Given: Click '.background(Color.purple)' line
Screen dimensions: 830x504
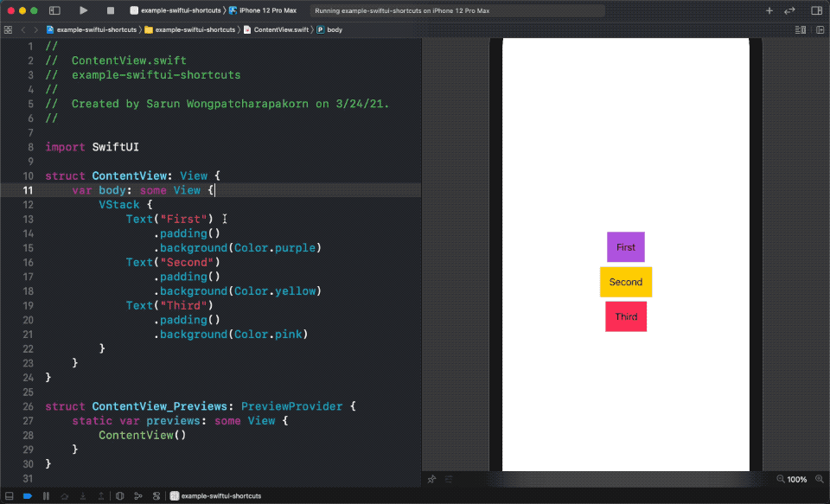Looking at the screenshot, I should click(x=238, y=248).
